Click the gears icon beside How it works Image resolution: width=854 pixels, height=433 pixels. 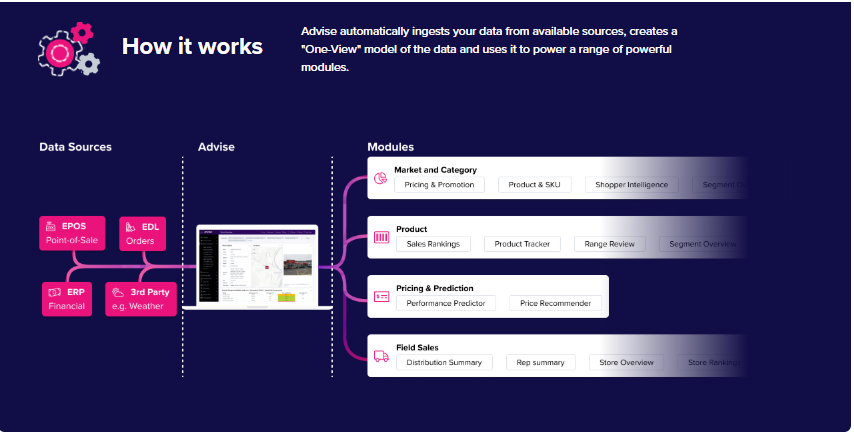(x=69, y=48)
